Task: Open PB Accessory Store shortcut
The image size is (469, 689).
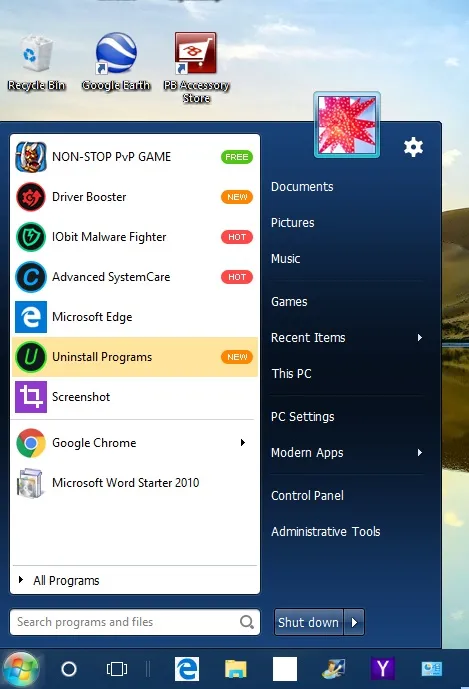Action: point(196,67)
